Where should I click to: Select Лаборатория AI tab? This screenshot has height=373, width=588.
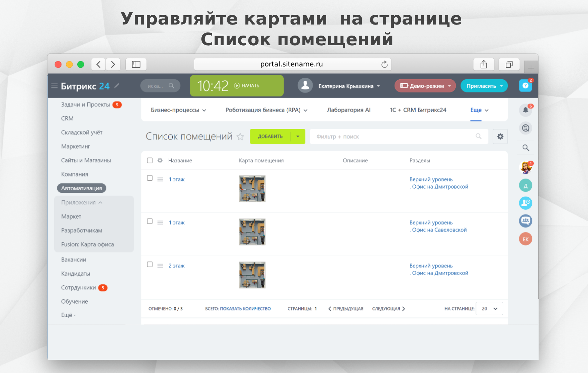(348, 110)
